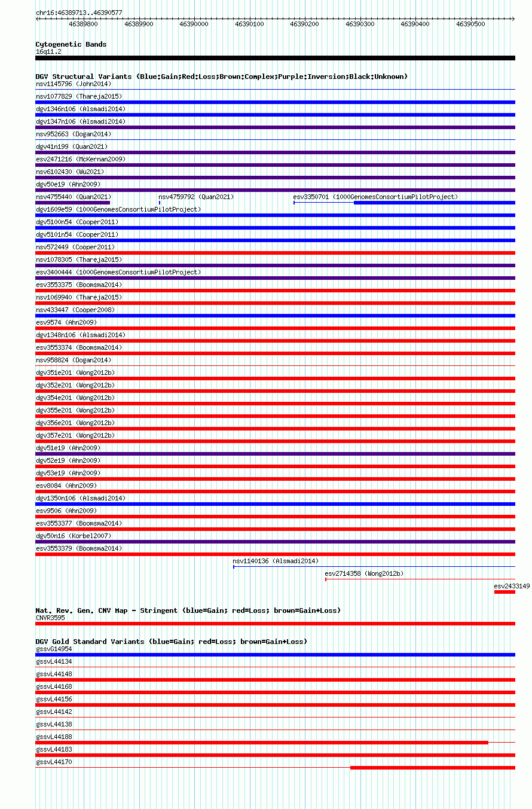Click the dgv53e19 (Ahn2009) label
This screenshot has width=532, height=809.
tap(68, 473)
